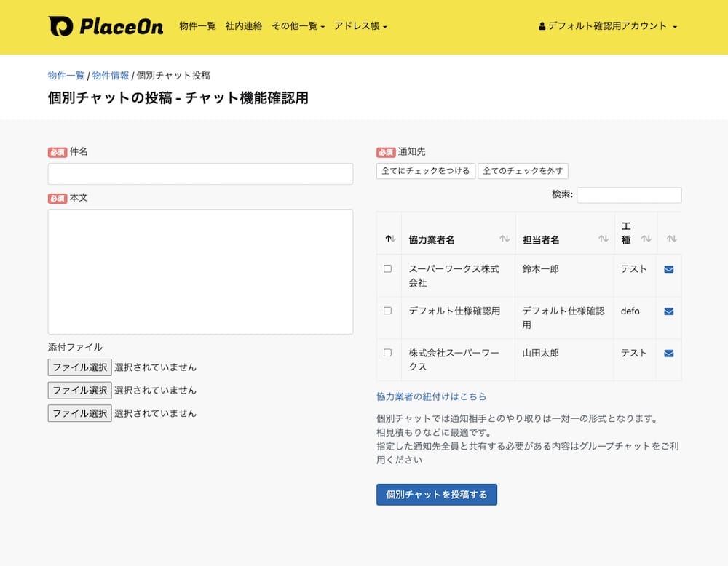Open 社内連絡 in navigation bar

tap(244, 26)
